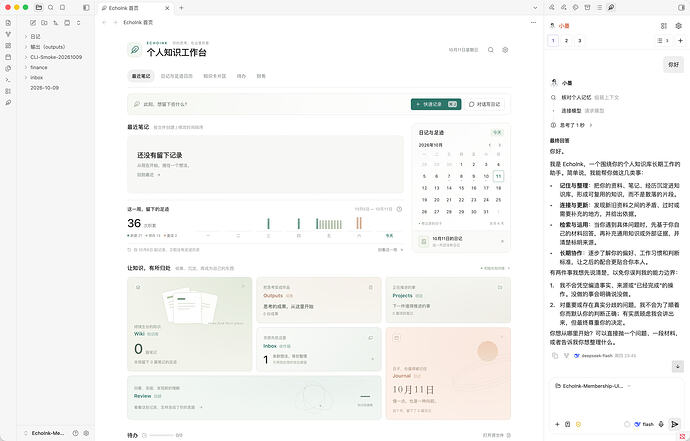Open the terminal icon in left ribbon

tap(8, 80)
